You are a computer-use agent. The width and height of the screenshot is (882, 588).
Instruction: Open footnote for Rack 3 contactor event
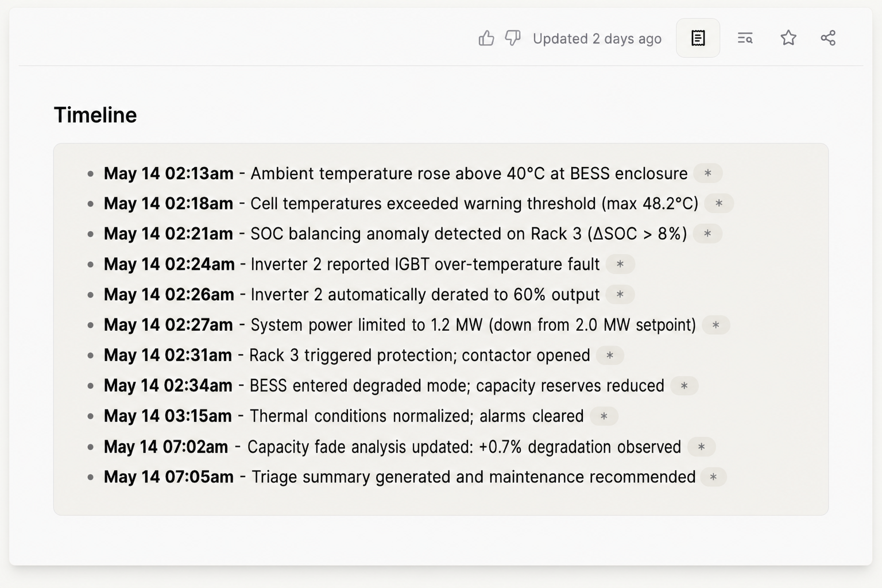[x=610, y=355]
